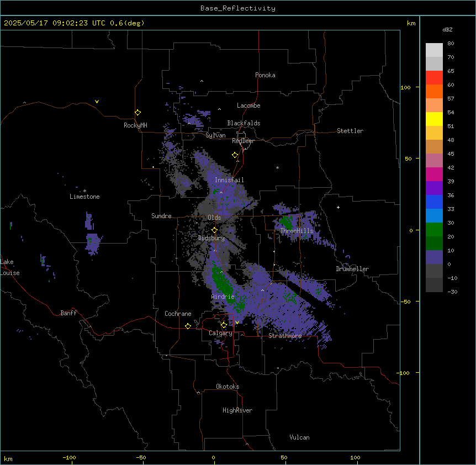Click the 100 tick label on right axis

(405, 87)
